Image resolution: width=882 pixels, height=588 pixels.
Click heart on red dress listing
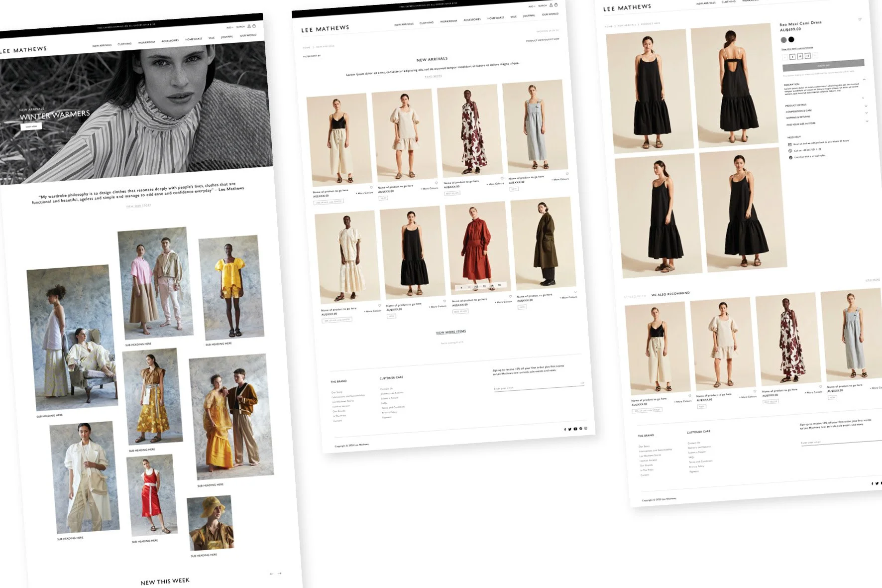510,296
